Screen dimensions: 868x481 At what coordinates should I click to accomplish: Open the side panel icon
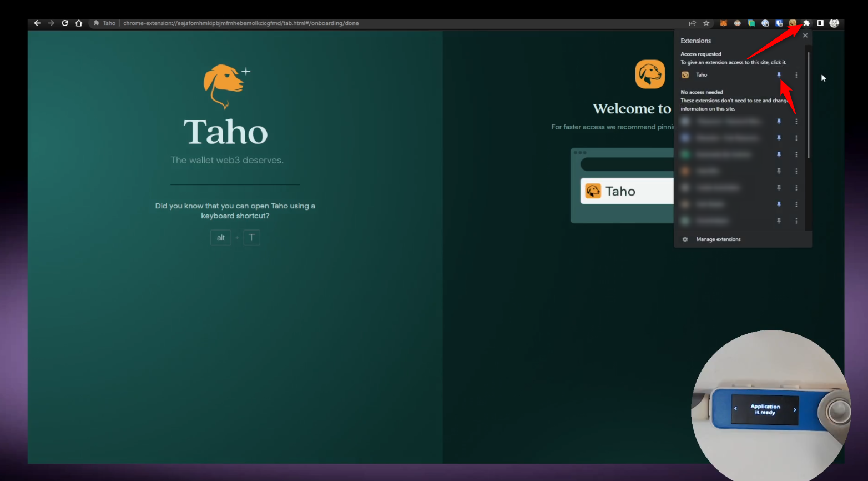coord(820,23)
